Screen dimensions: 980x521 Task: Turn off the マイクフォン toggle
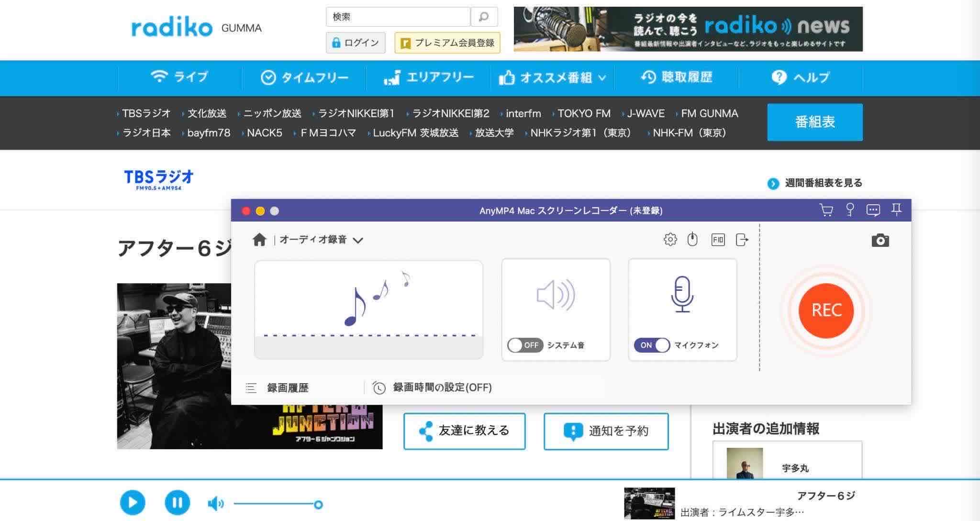click(x=652, y=345)
